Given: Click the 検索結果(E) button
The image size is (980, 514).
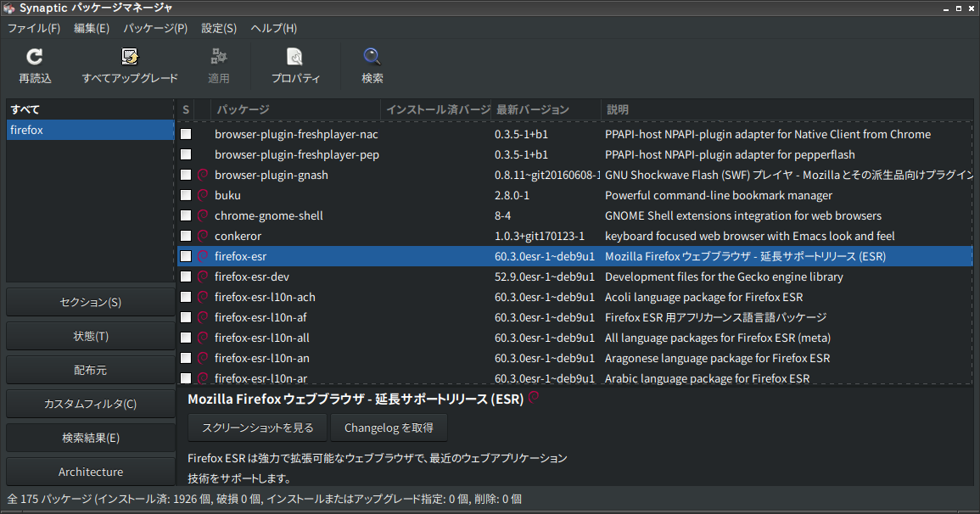Looking at the screenshot, I should 91,438.
